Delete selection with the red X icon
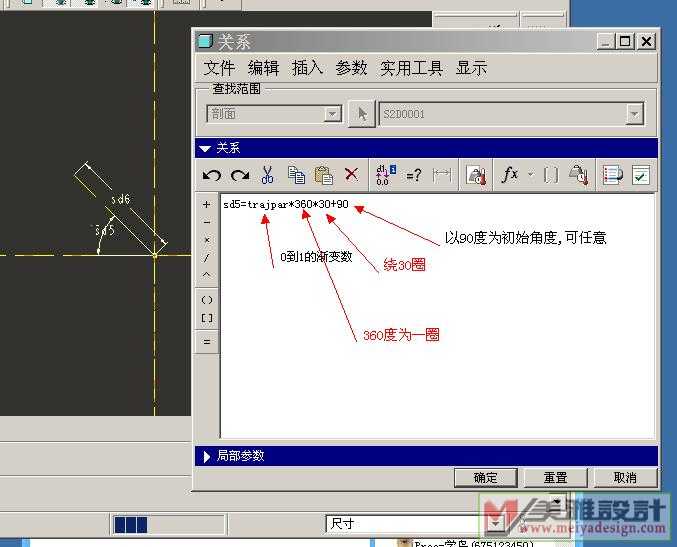This screenshot has height=547, width=677. (351, 174)
